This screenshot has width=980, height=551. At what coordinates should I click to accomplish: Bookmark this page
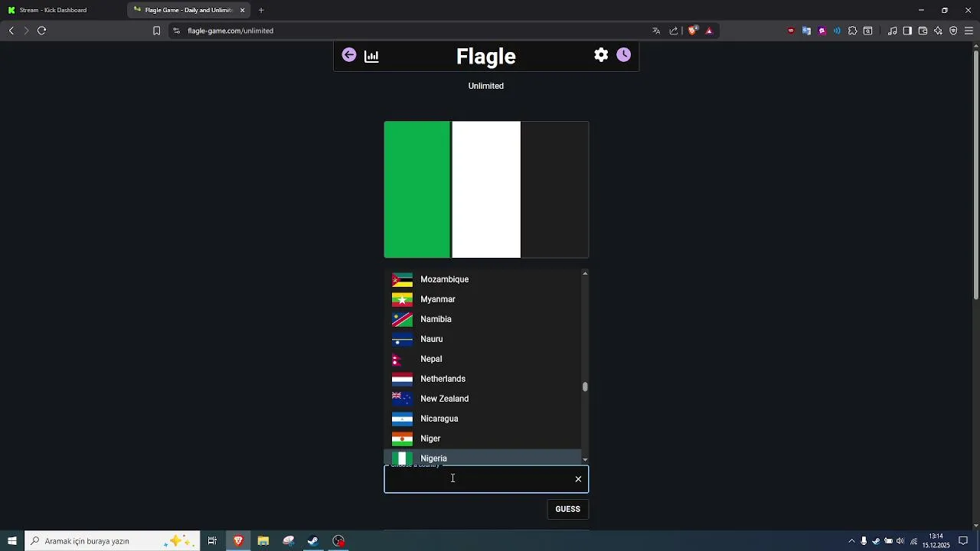(x=156, y=31)
